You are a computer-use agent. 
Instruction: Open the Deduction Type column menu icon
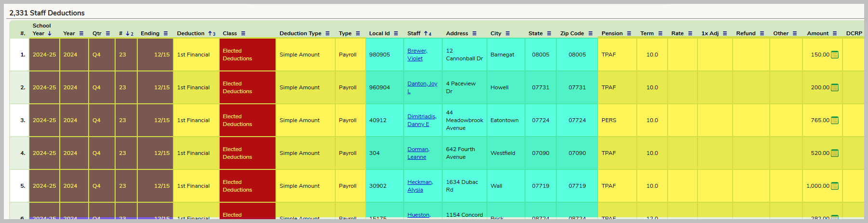(x=328, y=33)
